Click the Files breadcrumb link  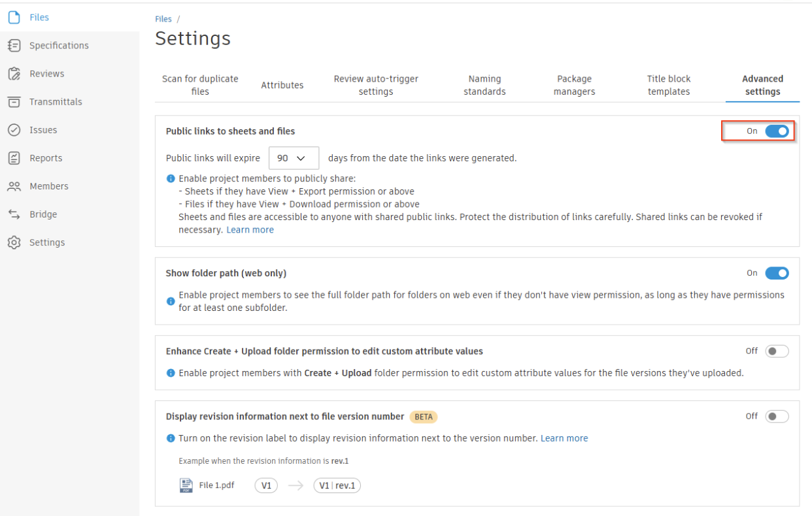[x=163, y=19]
